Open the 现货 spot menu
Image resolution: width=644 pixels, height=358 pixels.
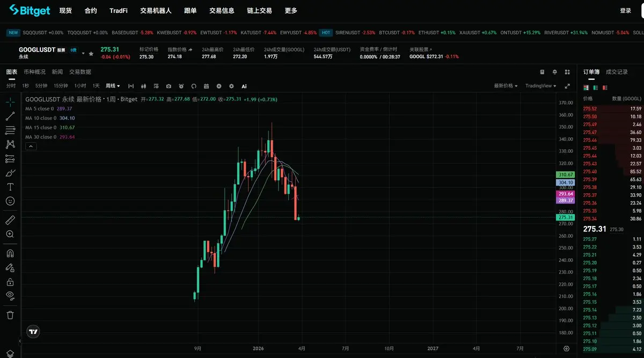point(65,11)
